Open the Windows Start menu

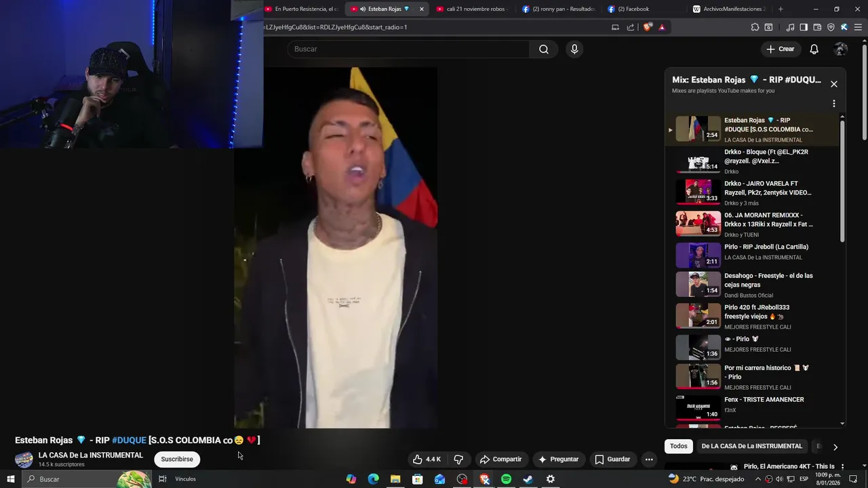tap(10, 479)
